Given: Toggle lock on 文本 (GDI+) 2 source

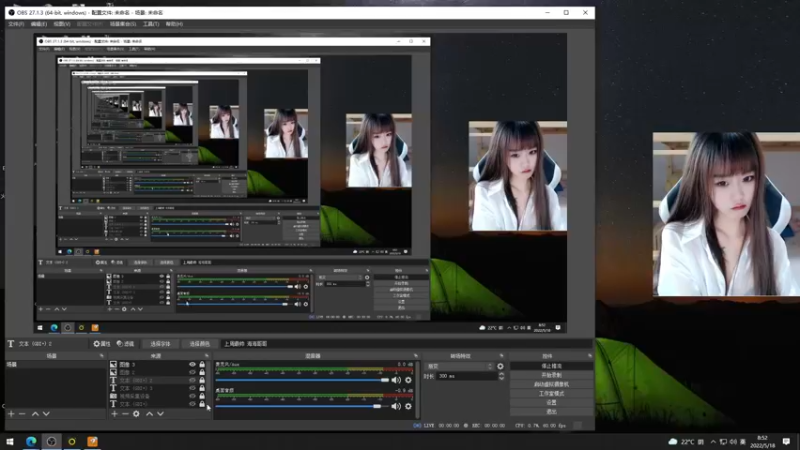Looking at the screenshot, I should [202, 380].
